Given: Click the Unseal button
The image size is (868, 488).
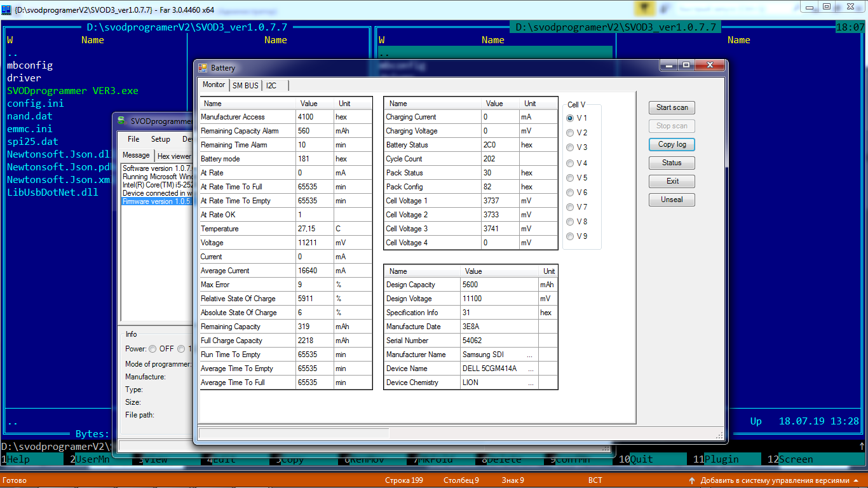Looking at the screenshot, I should point(672,200).
